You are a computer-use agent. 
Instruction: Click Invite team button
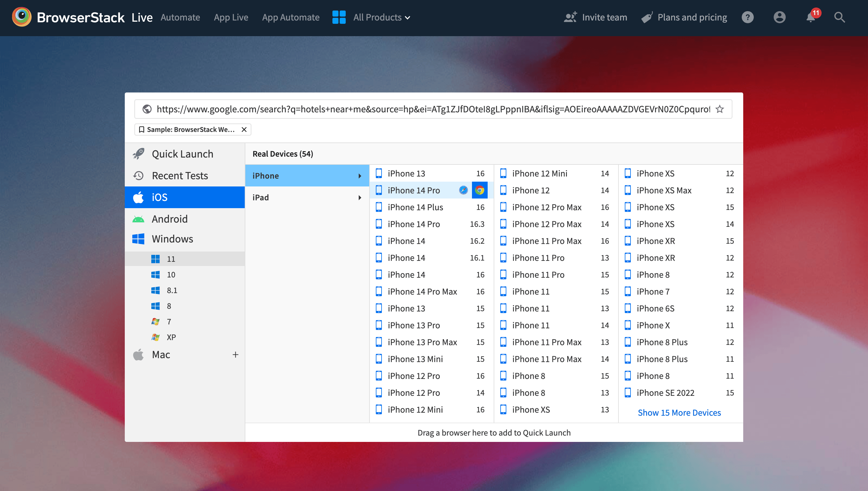point(596,17)
